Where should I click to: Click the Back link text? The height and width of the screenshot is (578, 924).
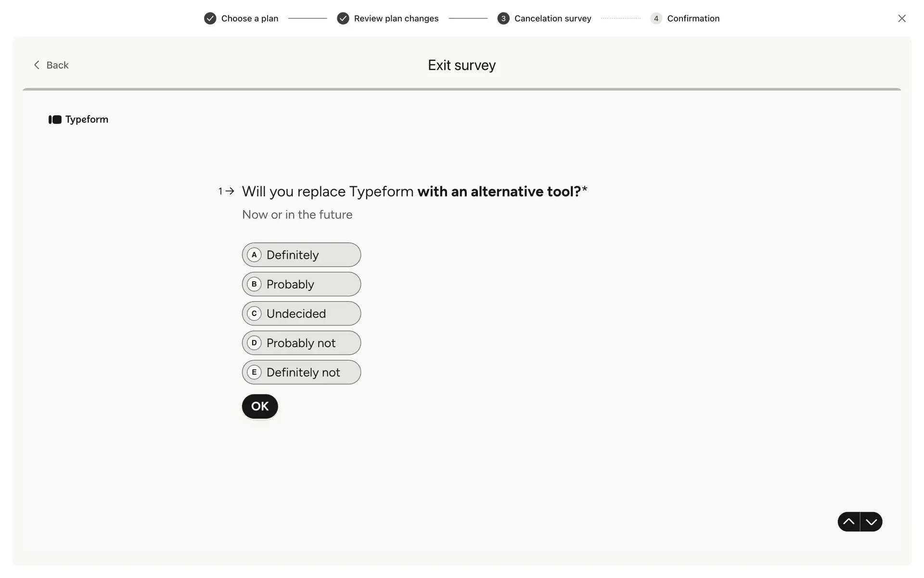pyautogui.click(x=57, y=65)
